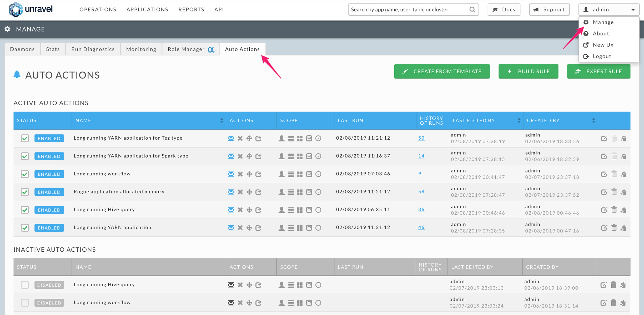Viewport: 644px width, 315px height.
Task: Click the user scope icon for Tez type row
Action: pyautogui.click(x=281, y=138)
